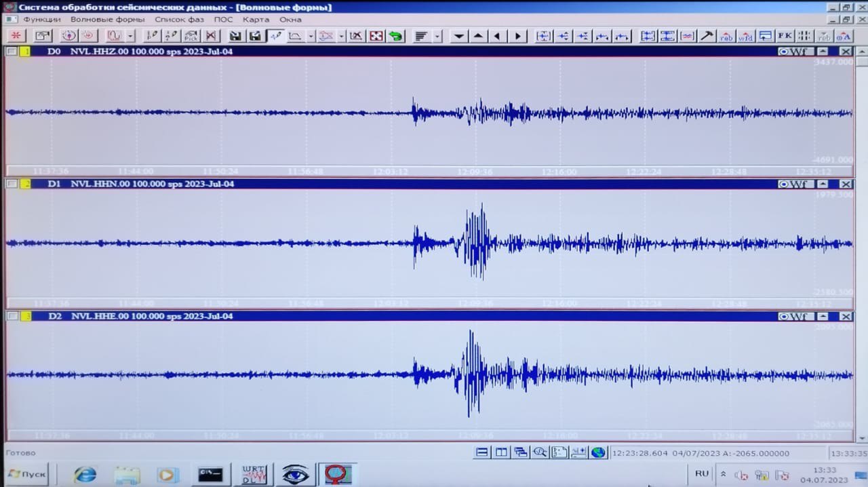This screenshot has width=868, height=487.
Task: Open the Пуск start menu
Action: (26, 474)
